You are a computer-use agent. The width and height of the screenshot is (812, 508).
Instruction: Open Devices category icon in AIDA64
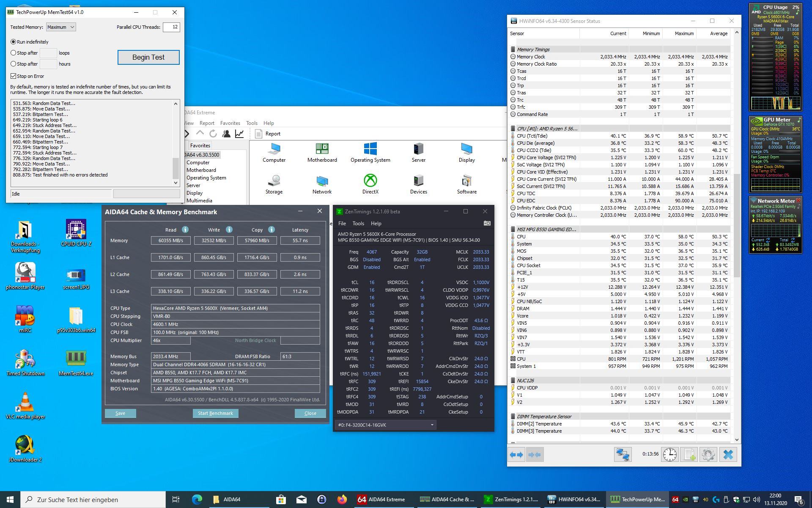(x=419, y=184)
